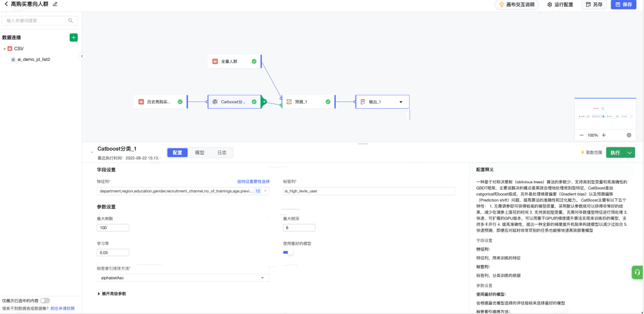Click the search magnifier icon in sidebar

click(70, 20)
